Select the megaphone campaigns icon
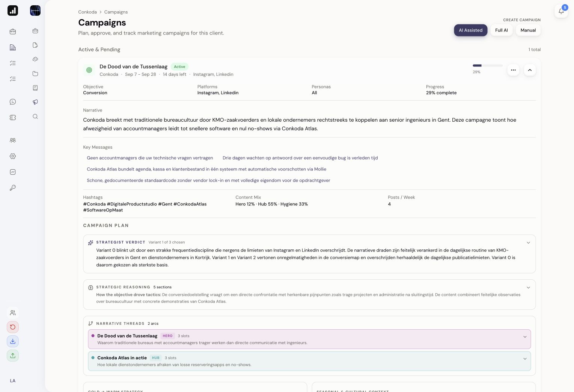The image size is (574, 392). point(35,102)
